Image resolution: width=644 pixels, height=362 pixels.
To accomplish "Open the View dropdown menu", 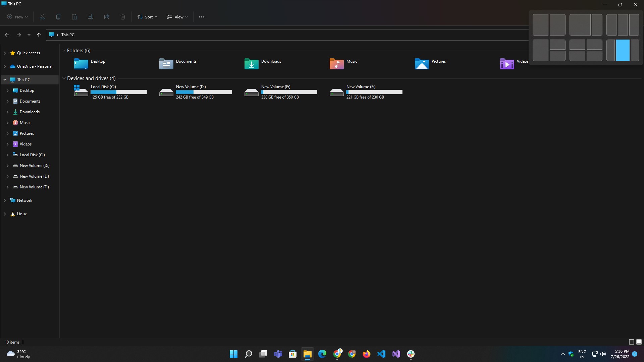I will coord(177,17).
